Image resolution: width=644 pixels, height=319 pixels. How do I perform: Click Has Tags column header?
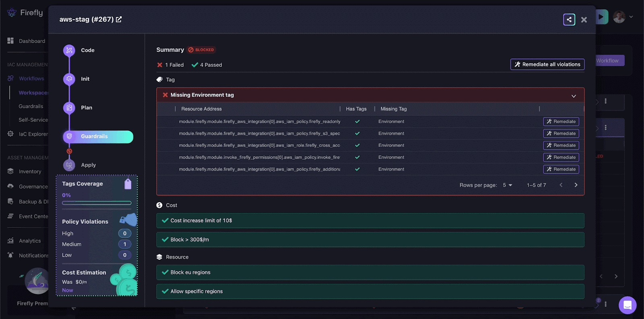(x=356, y=109)
